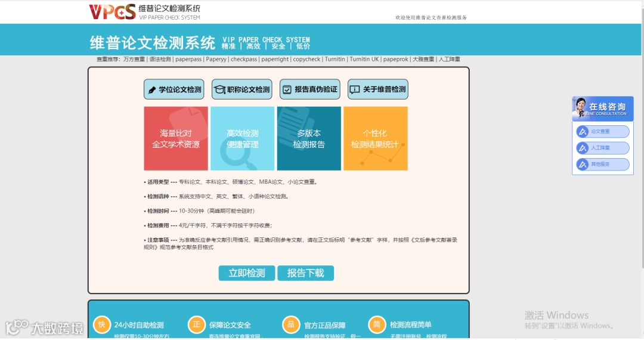Open the copycheck link
Viewport: 644px width, 340px height.
tap(306, 59)
